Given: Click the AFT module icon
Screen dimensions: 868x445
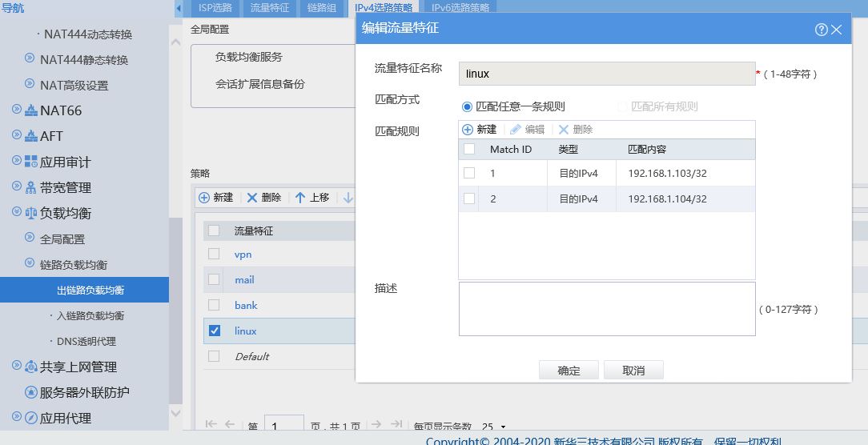Looking at the screenshot, I should coord(31,135).
